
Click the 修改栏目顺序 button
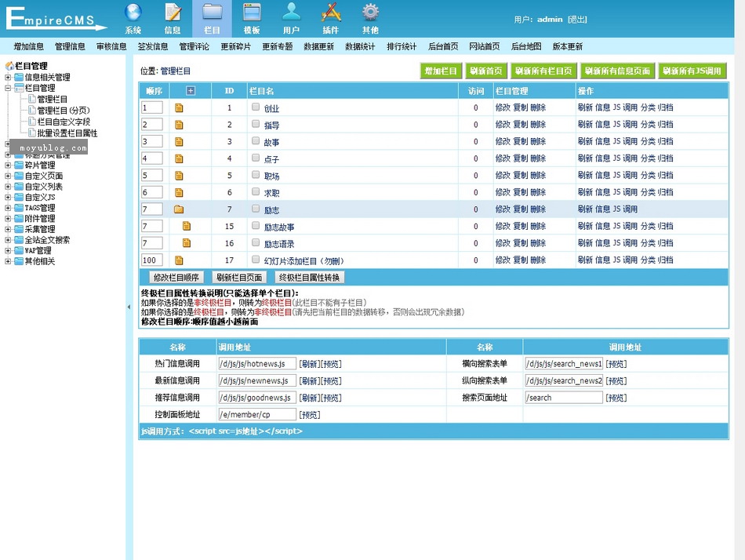pyautogui.click(x=176, y=277)
